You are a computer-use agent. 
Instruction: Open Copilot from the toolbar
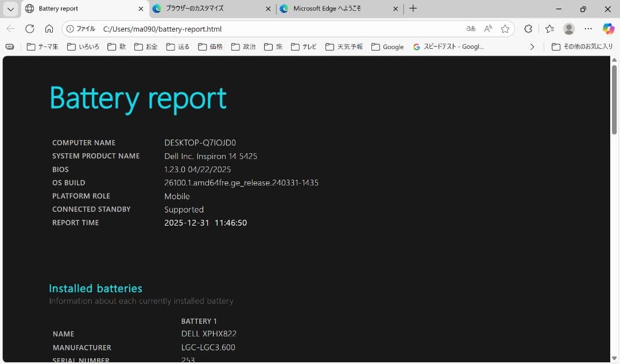608,29
